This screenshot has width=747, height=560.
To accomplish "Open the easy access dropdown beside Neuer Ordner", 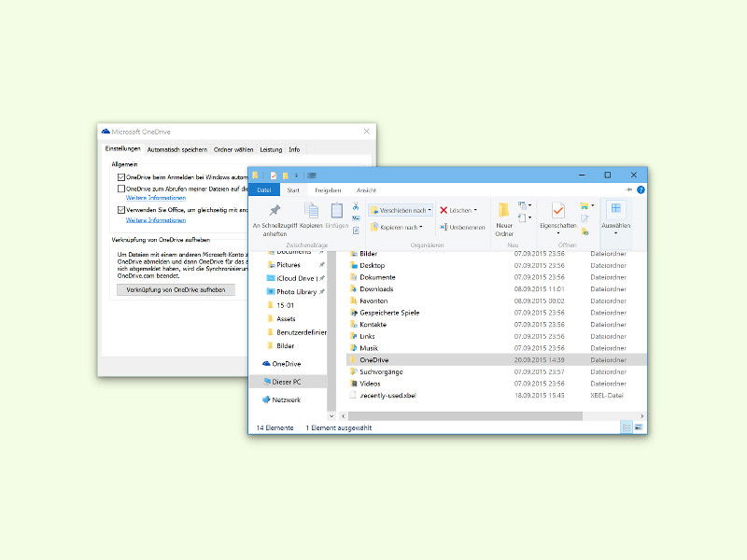I will tap(525, 218).
